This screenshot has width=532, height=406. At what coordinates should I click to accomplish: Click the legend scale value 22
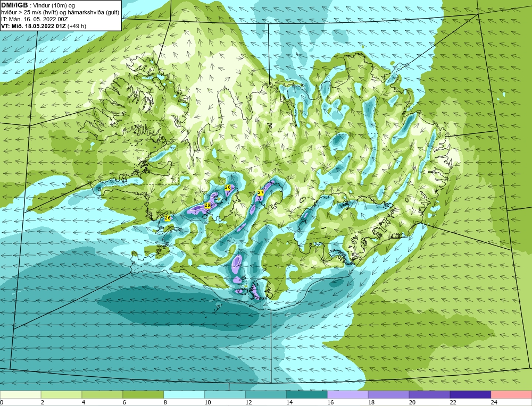453,403
